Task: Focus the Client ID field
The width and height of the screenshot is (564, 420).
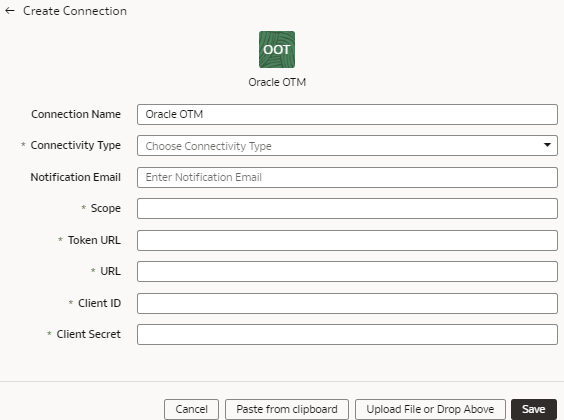Action: click(x=347, y=303)
